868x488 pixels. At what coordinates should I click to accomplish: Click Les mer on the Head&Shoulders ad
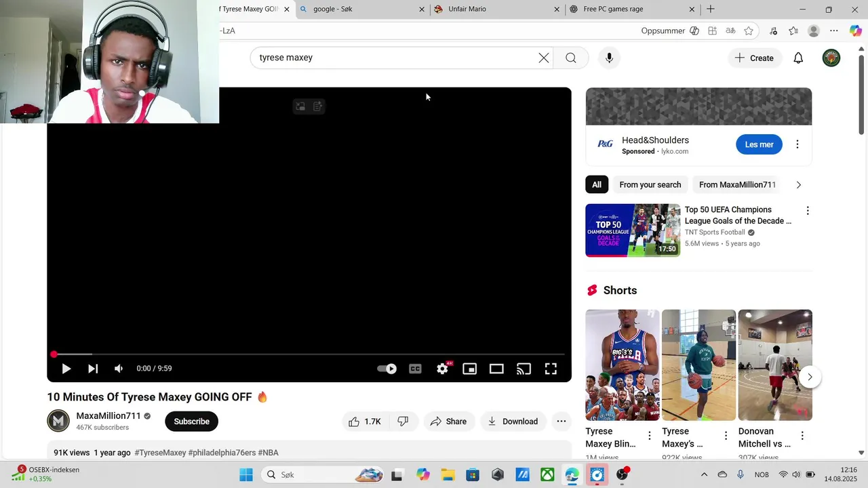pyautogui.click(x=759, y=144)
